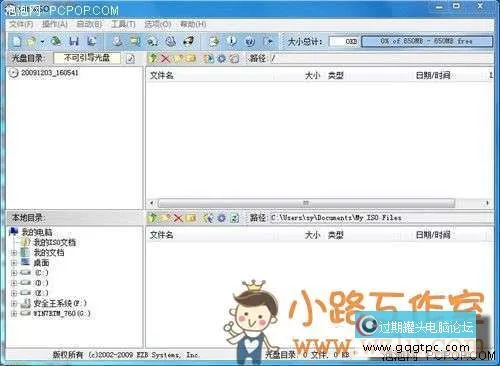
Task: Expand the (C:) drive node
Action: [x=14, y=273]
